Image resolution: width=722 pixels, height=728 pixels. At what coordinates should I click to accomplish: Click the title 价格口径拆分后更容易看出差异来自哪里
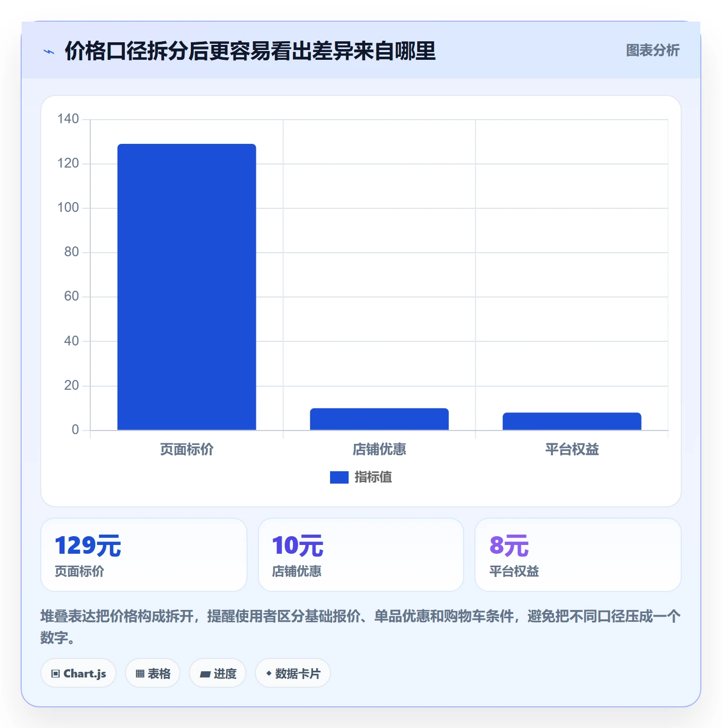click(250, 51)
